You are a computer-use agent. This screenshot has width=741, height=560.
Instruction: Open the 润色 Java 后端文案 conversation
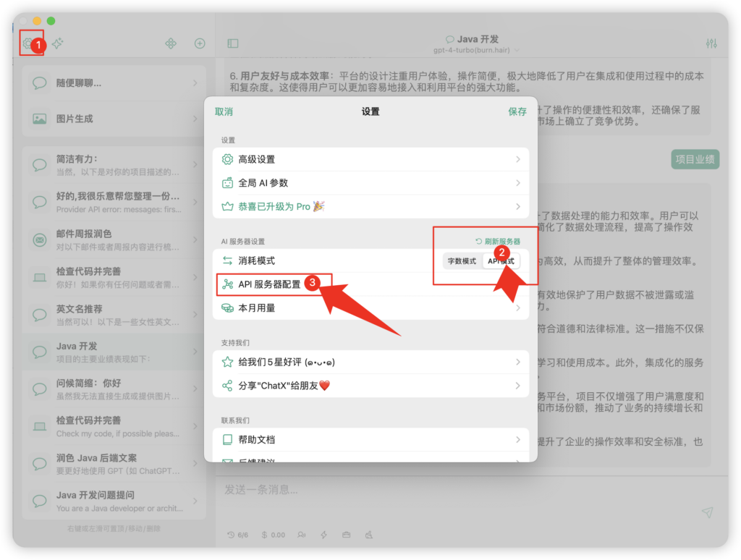click(x=114, y=464)
